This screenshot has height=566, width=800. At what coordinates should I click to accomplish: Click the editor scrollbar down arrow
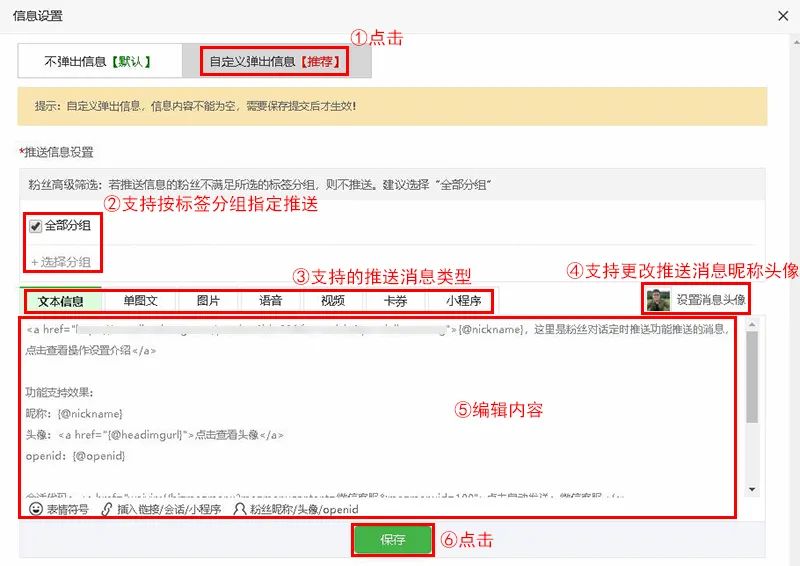coord(752,489)
